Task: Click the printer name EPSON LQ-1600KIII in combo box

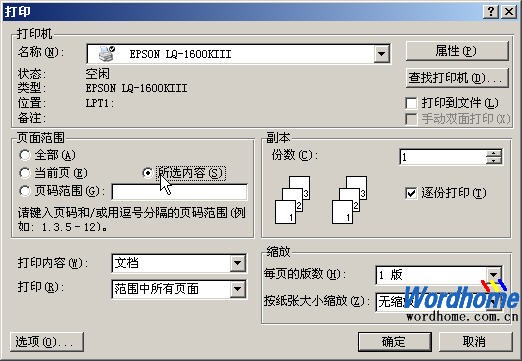Action: 180,54
